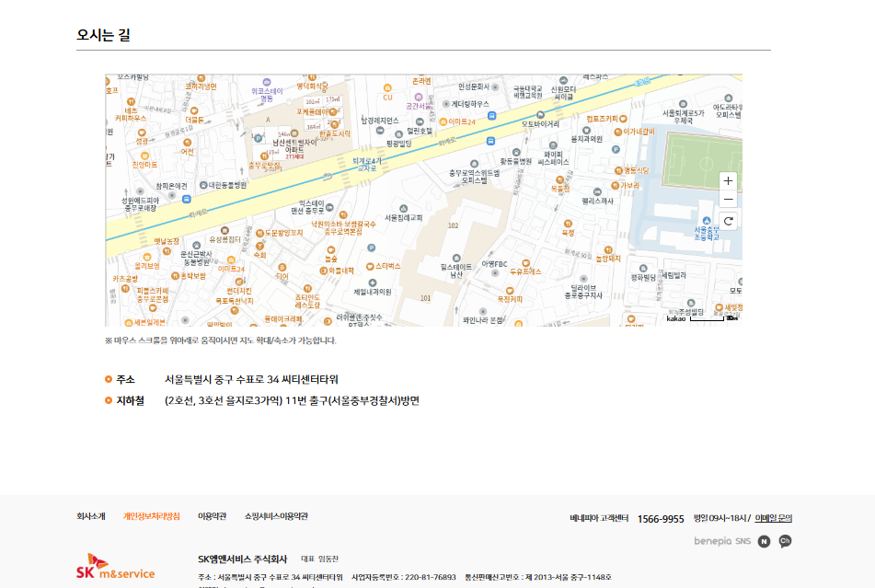Viewport: 875px width, 588px height.
Task: Select the 봄치과의원 dental marker
Action: pos(586,130)
